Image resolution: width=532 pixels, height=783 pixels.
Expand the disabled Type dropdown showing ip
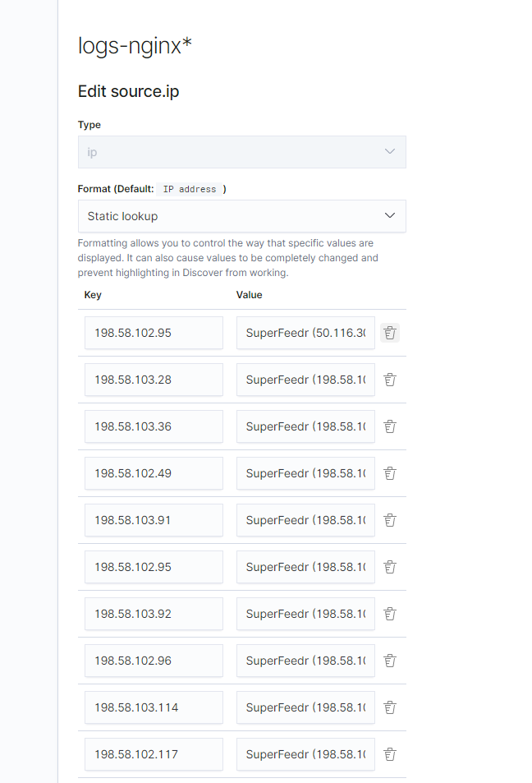pyautogui.click(x=241, y=152)
